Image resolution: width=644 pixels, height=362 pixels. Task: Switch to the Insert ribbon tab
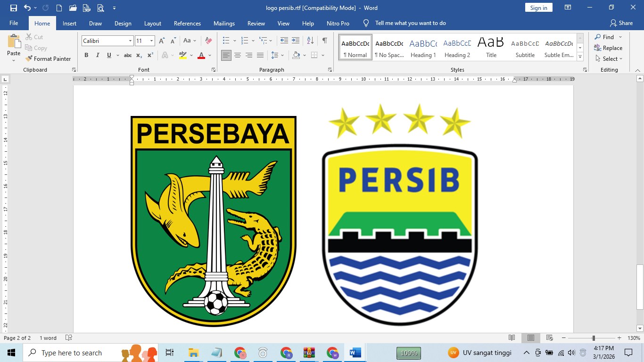click(69, 23)
